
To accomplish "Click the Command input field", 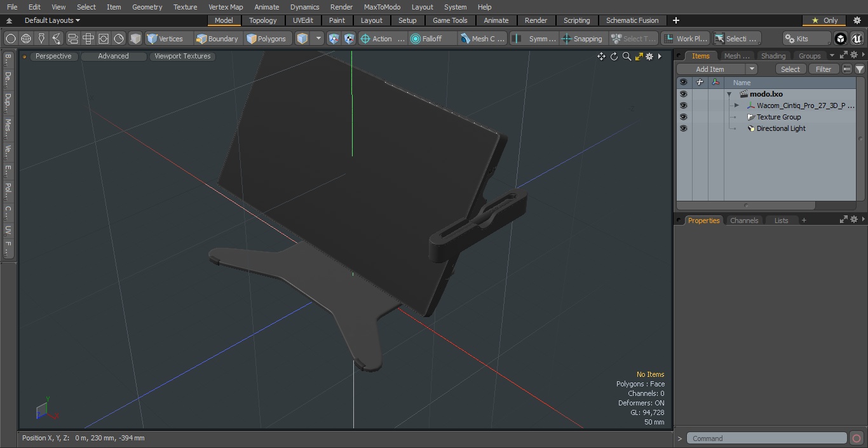I will pyautogui.click(x=767, y=438).
